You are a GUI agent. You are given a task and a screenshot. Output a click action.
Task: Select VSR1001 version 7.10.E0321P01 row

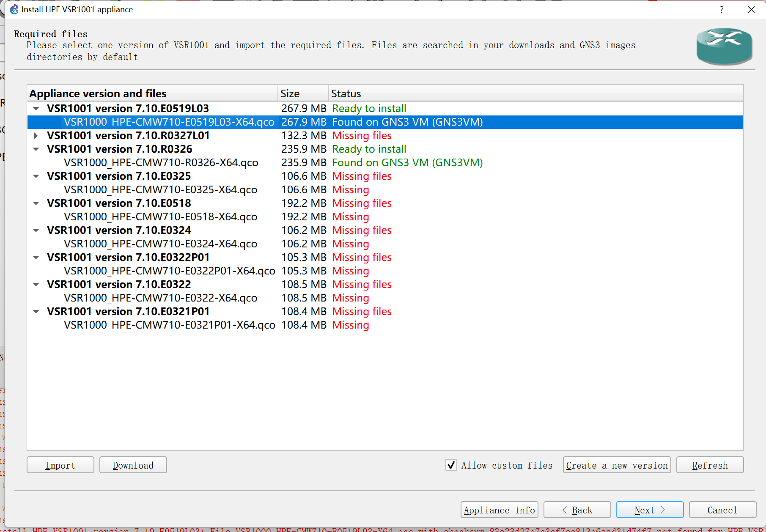pos(385,312)
